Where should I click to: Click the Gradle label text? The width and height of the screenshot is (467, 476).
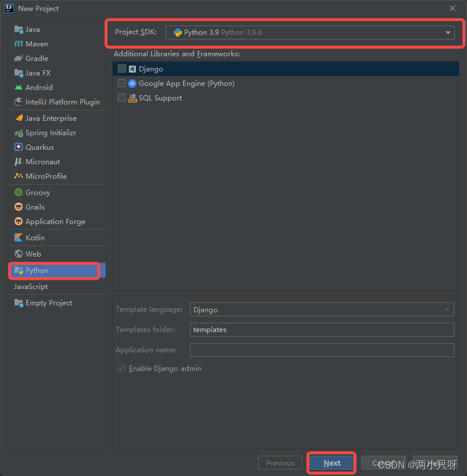click(x=37, y=58)
